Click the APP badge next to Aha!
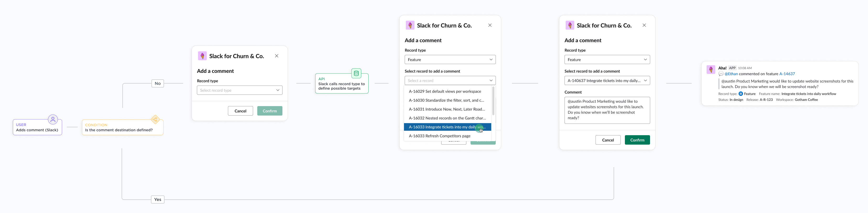Image resolution: width=868 pixels, height=213 pixels. point(732,68)
